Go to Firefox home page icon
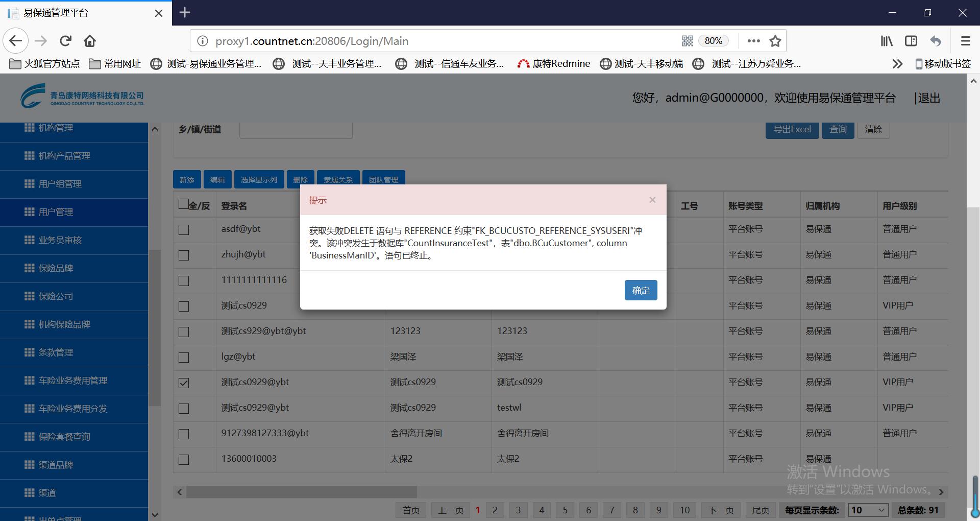Screen dimensions: 980x521 (x=90, y=41)
